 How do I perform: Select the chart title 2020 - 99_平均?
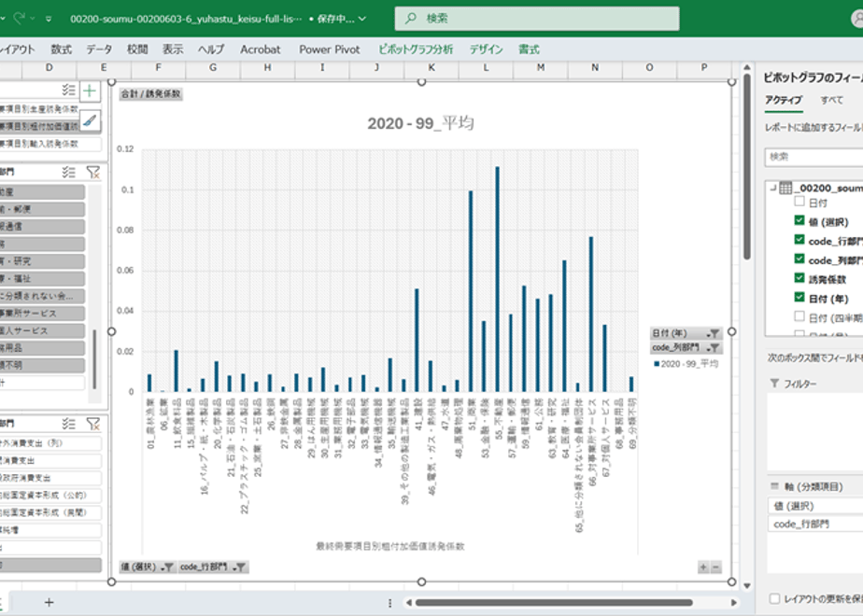coord(421,123)
